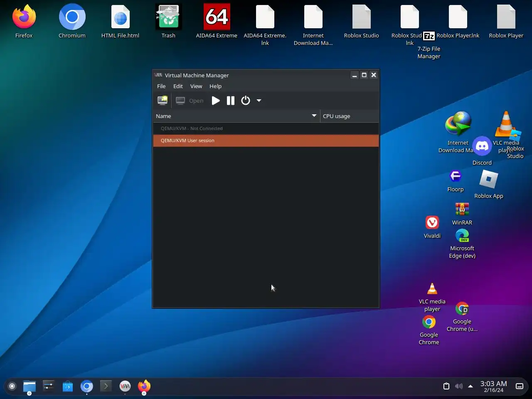Select the QEMU/KVM - Not Connected row
Viewport: 532px width, 399px height.
point(266,128)
